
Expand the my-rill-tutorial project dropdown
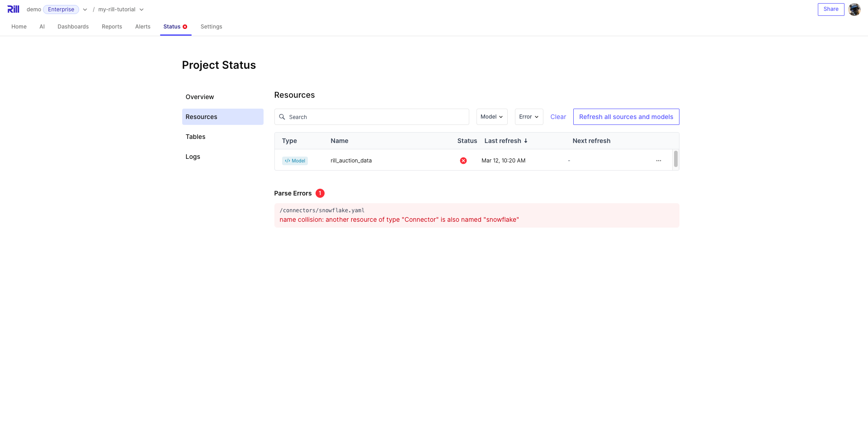point(142,10)
